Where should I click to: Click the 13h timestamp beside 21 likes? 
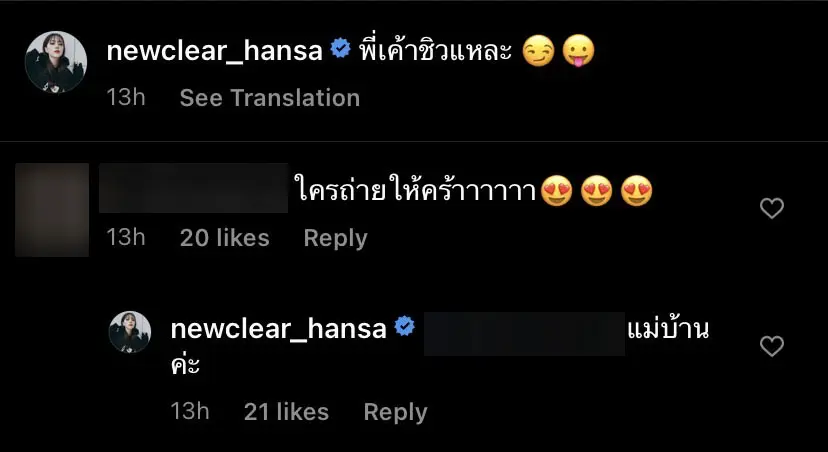tap(190, 412)
